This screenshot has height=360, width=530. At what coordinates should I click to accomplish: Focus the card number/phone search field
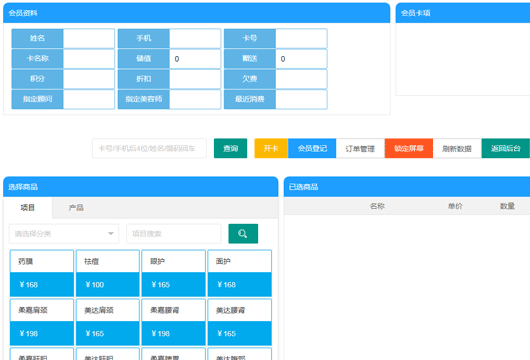point(149,148)
